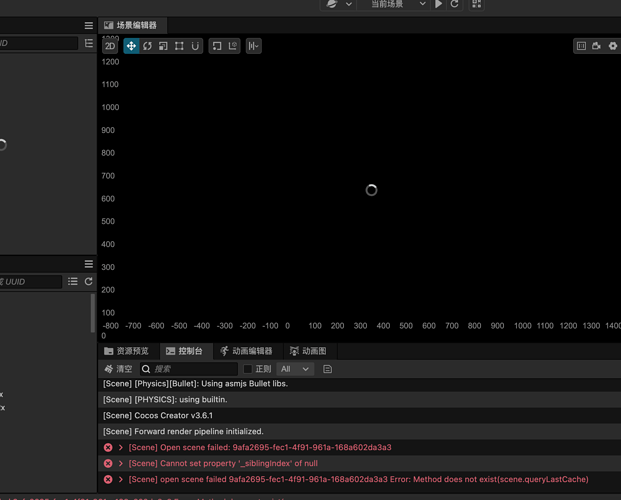Click the refresh preview button
Viewport: 621px width, 500px height.
pos(454,4)
